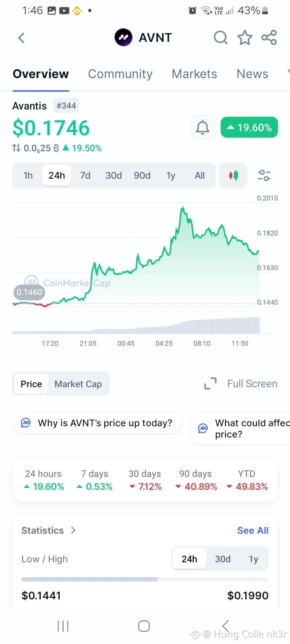Open Full Screen chart
The height and width of the screenshot is (644, 290).
coord(241,384)
